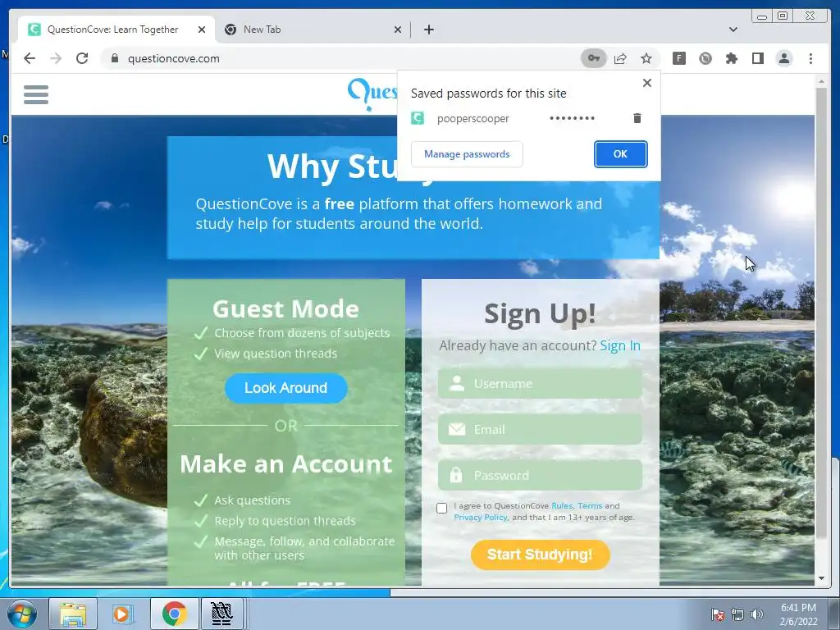Click the Chrome taskbar icon

174,614
